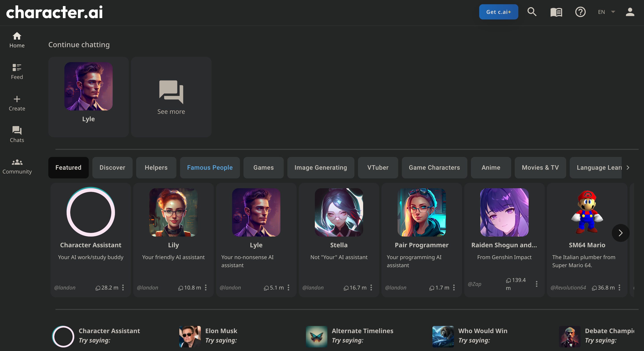
Task: Go to Feed in sidebar
Action: coord(17,71)
